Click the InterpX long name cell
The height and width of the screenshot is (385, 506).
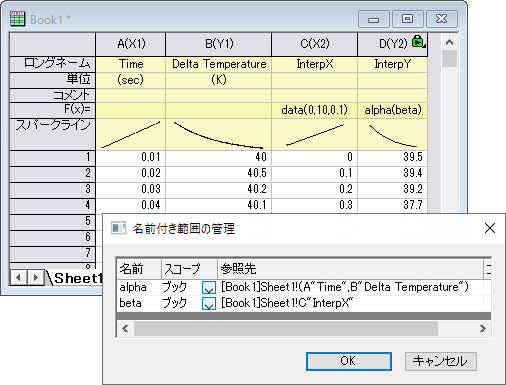click(x=315, y=64)
